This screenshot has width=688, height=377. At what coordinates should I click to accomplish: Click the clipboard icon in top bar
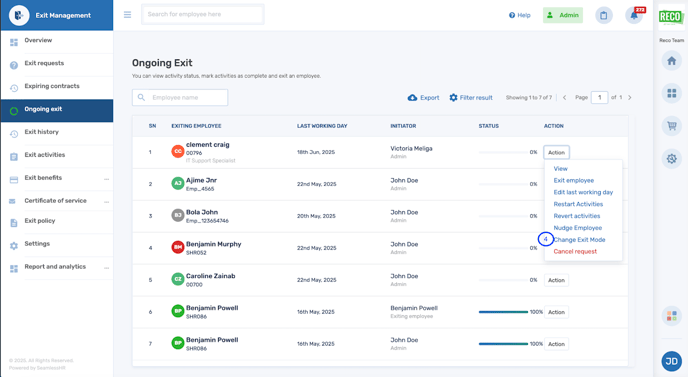[x=604, y=15]
